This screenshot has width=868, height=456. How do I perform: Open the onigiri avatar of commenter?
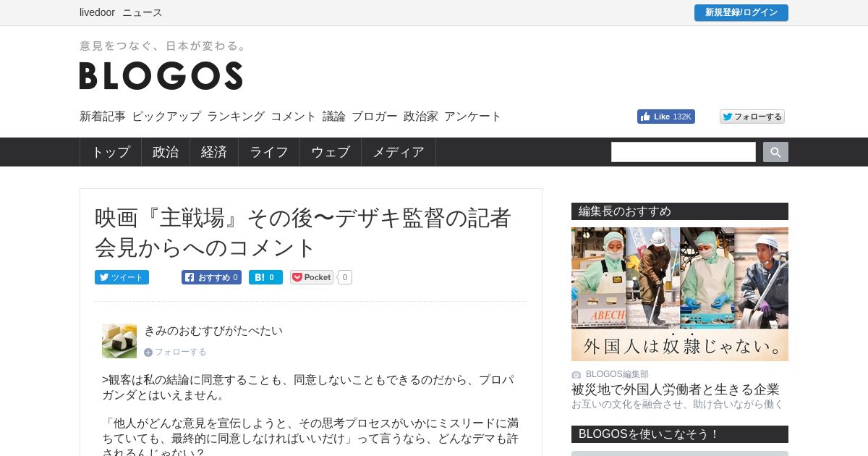point(119,341)
